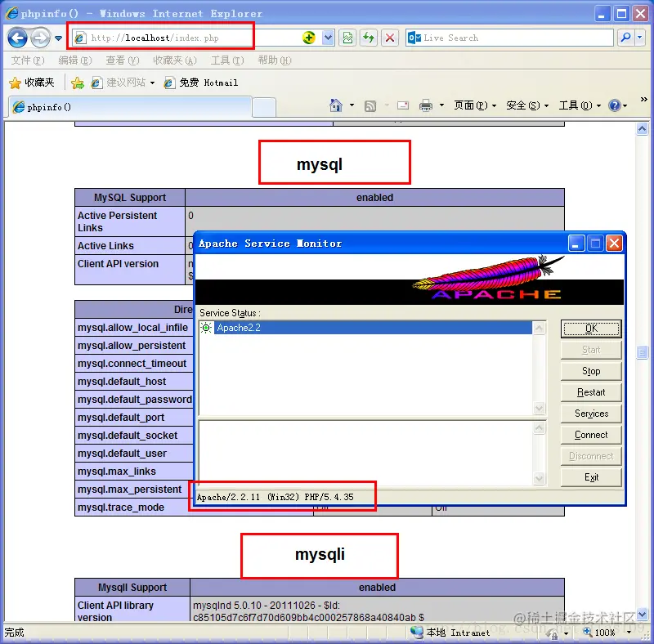Viewport: 654px width, 644px height.
Task: Click the mysql.allow_local_infile directive row
Action: click(133, 328)
